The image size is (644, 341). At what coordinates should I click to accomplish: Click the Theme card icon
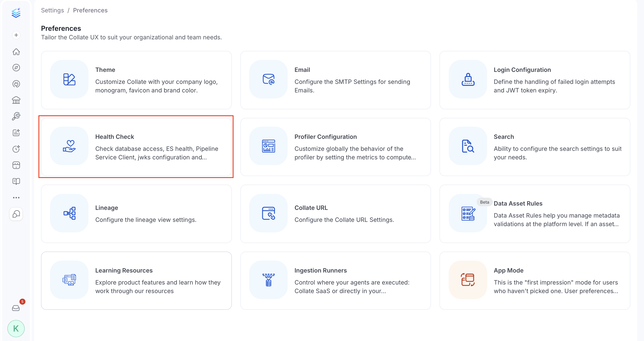(69, 79)
